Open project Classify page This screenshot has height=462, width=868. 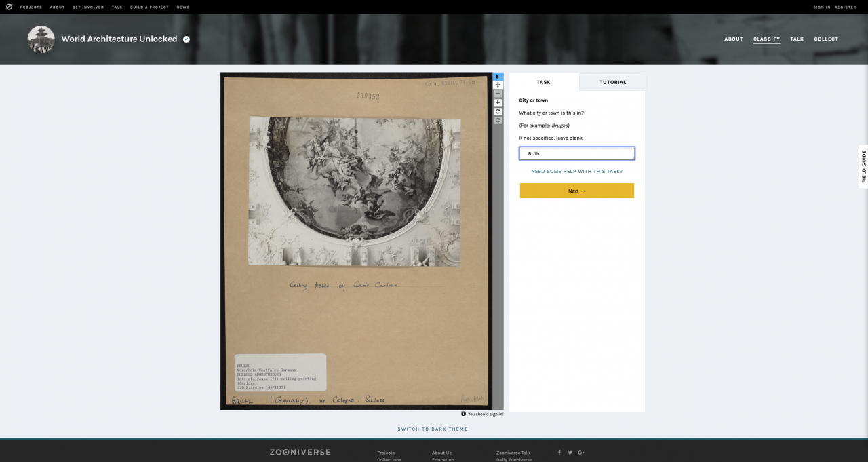coord(767,39)
